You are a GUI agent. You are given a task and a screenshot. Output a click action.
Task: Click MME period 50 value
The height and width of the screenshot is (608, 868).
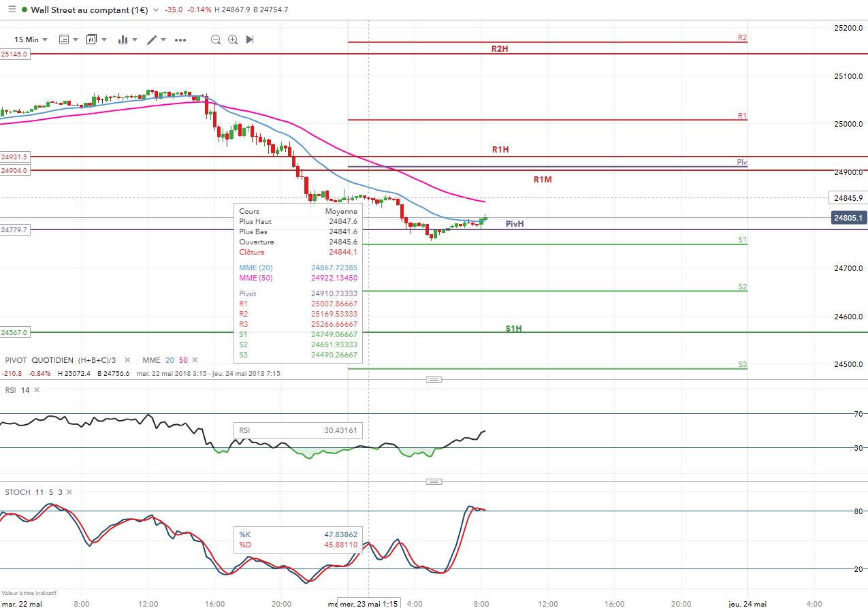(x=183, y=359)
